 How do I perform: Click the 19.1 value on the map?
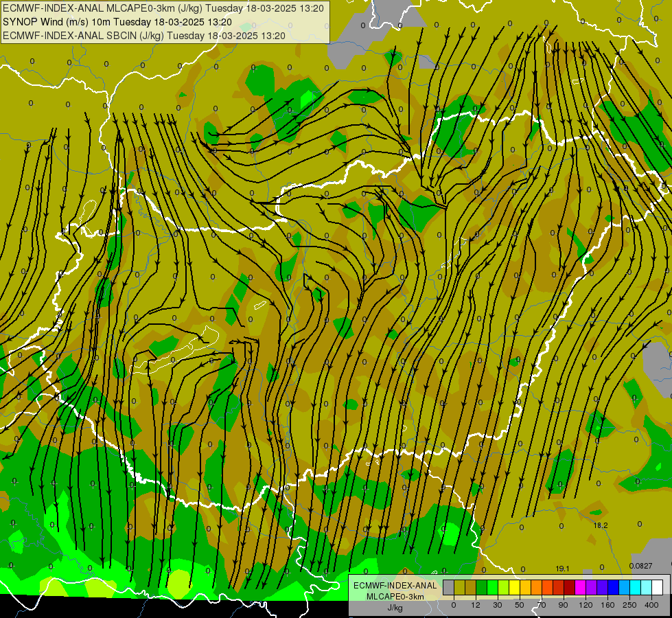[x=562, y=569]
